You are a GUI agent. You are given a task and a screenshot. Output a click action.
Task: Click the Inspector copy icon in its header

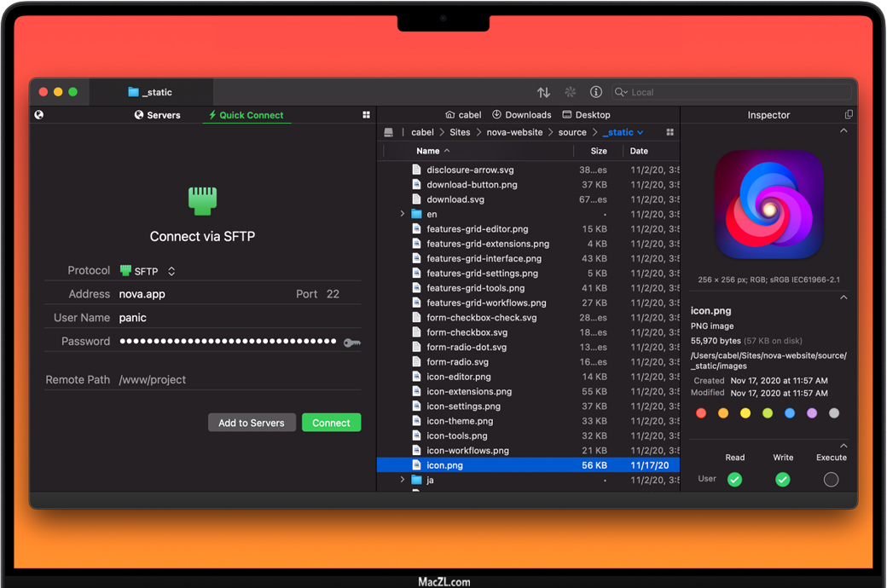click(x=848, y=115)
